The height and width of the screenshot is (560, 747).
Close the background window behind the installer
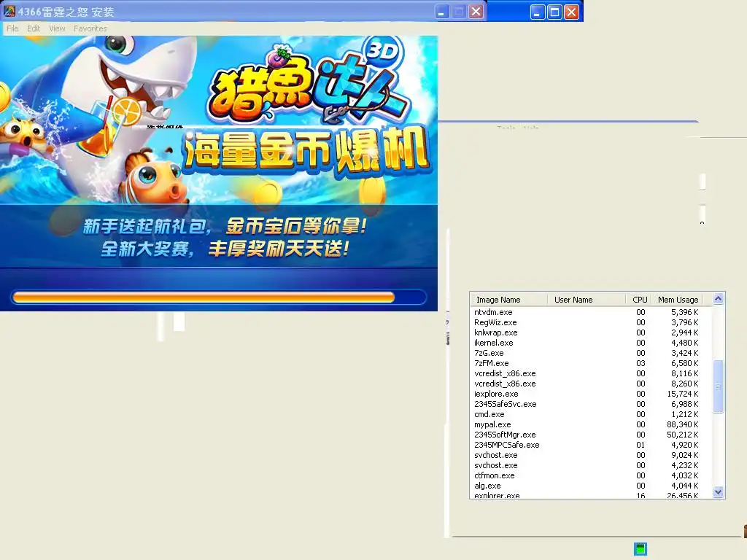[571, 12]
